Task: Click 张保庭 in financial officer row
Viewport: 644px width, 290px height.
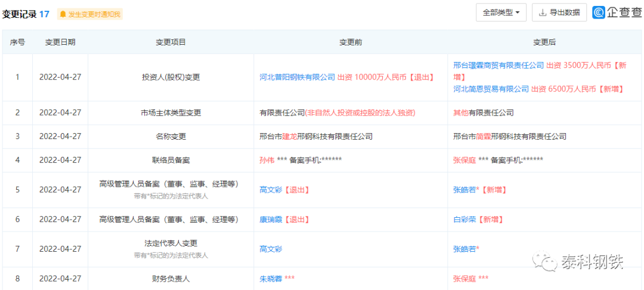Action: (465, 278)
